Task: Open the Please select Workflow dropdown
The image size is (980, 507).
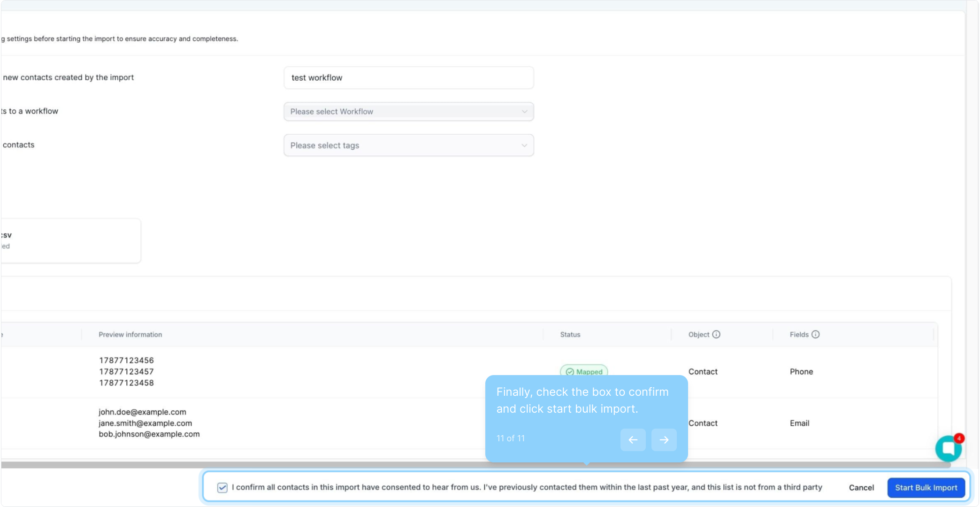Action: tap(408, 112)
